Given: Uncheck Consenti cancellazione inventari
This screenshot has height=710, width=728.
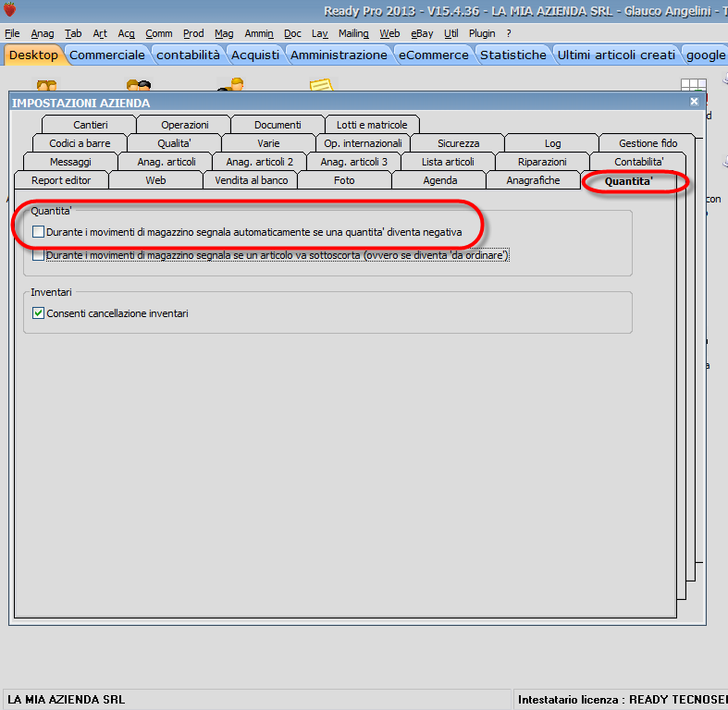Looking at the screenshot, I should point(38,313).
